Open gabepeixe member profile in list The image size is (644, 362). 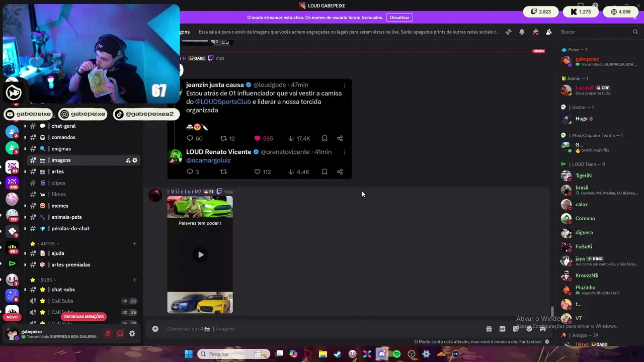click(599, 61)
